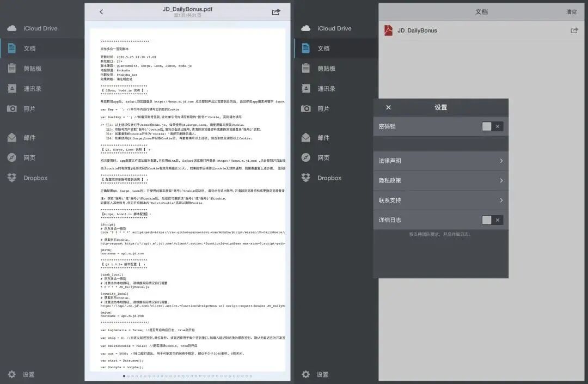Click 设置 gear icon in right sidebar

(306, 374)
